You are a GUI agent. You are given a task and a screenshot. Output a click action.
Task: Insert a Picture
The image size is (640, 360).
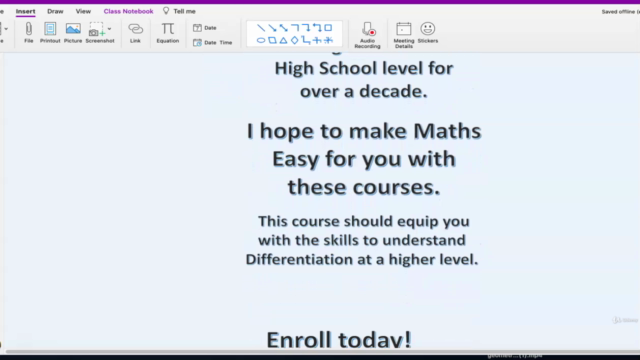click(73, 32)
